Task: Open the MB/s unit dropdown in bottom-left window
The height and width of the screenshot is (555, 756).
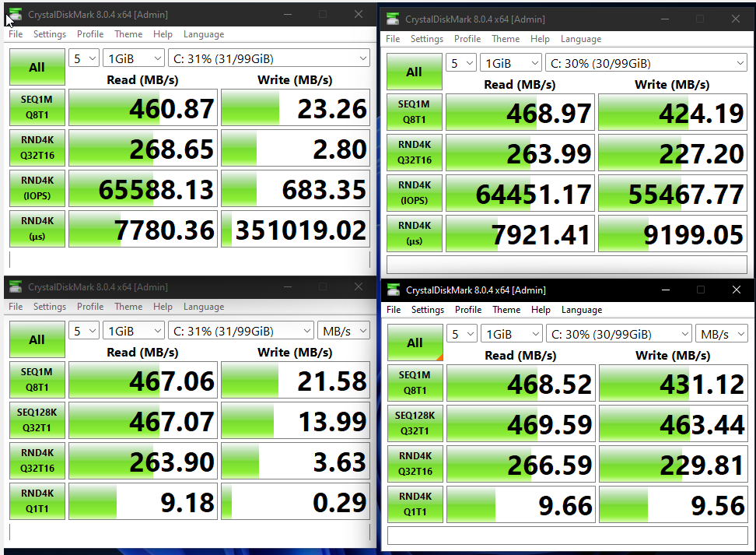Action: point(344,331)
